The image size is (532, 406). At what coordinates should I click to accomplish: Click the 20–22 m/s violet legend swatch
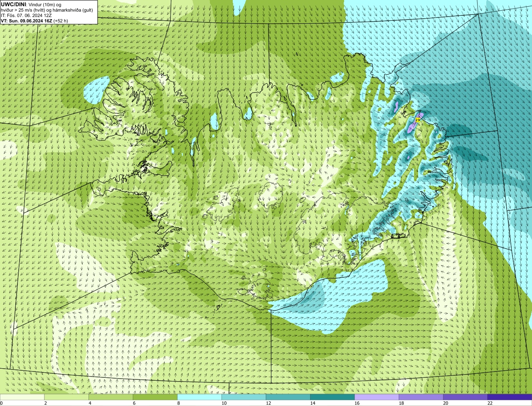click(x=465, y=397)
